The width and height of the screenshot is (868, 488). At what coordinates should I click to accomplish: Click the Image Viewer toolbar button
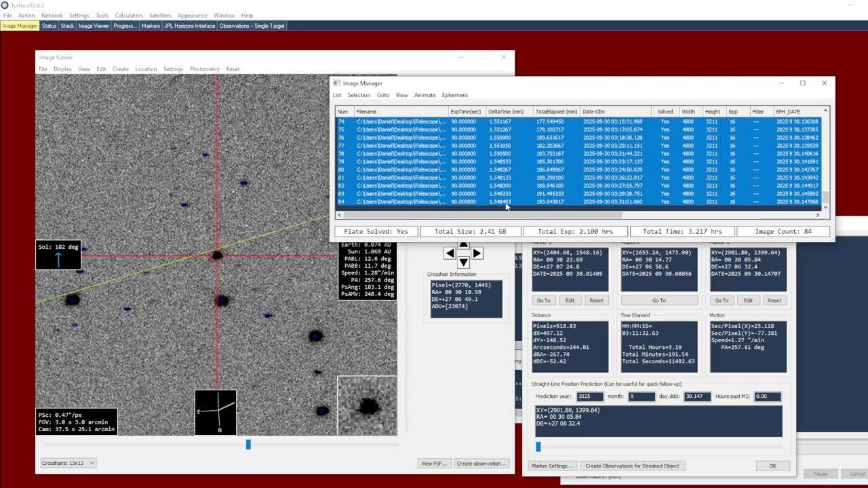(94, 26)
